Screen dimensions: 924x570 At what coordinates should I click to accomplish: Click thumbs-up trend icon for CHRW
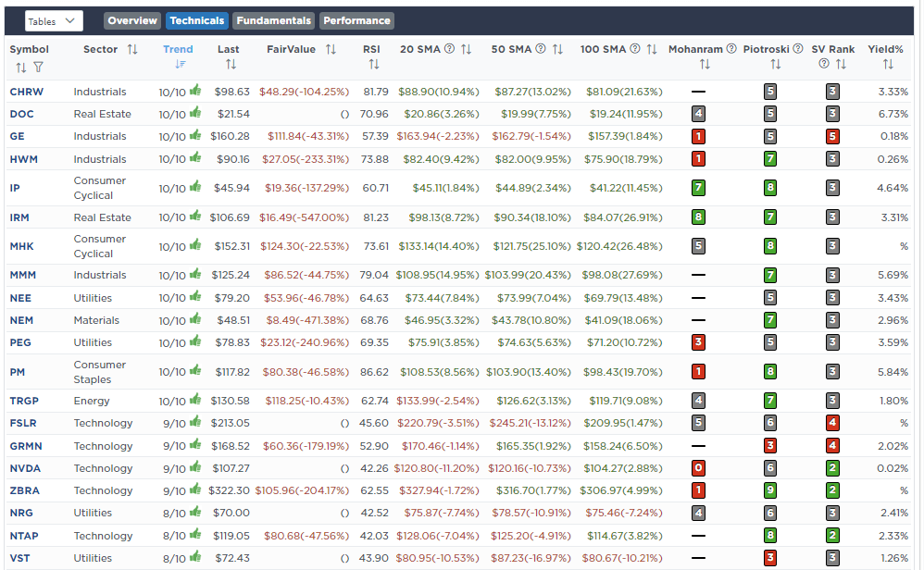pos(195,91)
